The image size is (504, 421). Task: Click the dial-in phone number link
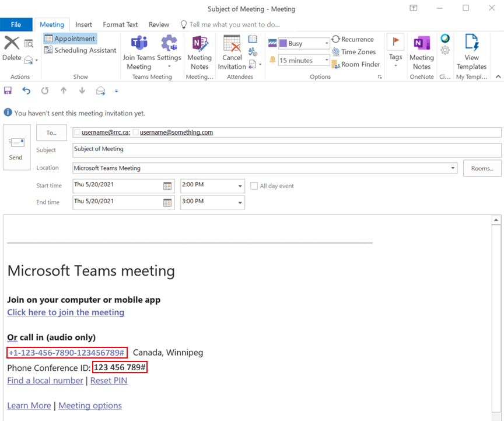66,353
